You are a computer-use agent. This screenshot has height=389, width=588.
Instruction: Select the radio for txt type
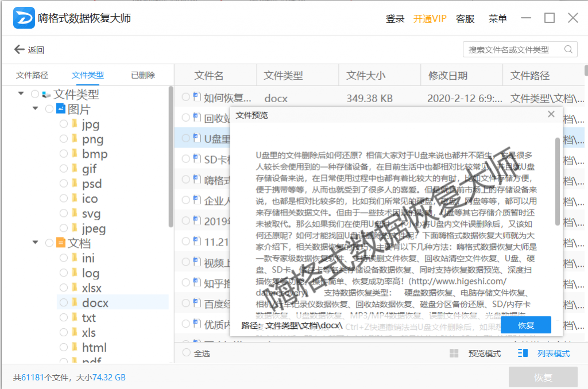[x=64, y=317]
